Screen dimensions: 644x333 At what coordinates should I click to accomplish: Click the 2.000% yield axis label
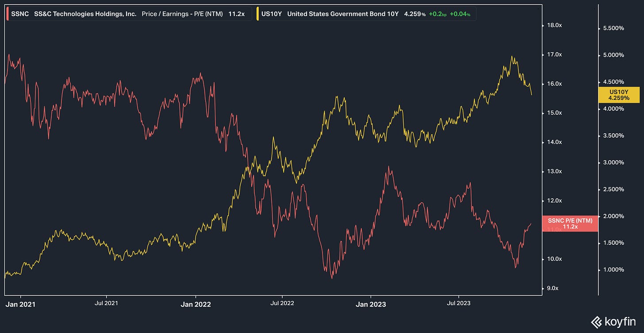[614, 216]
